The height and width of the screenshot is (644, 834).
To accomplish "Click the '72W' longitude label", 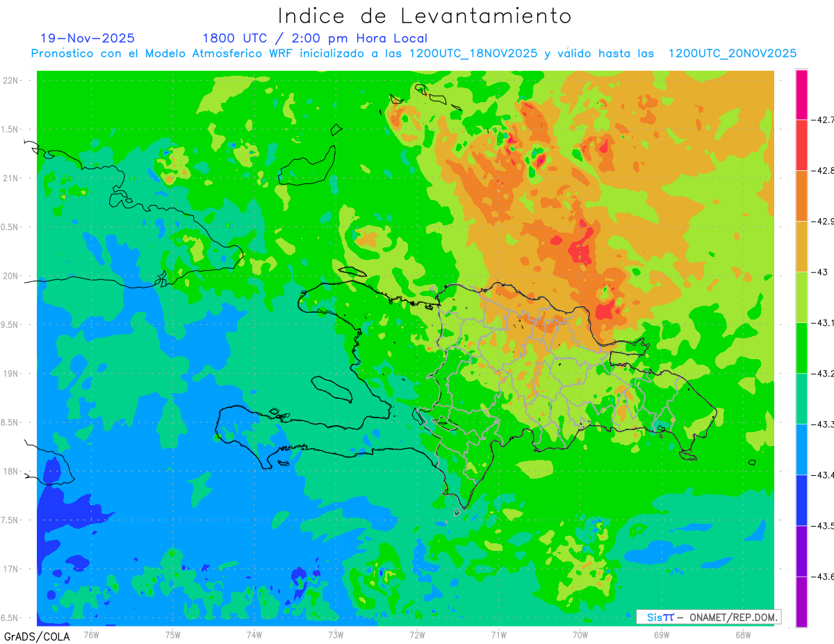I will (417, 634).
